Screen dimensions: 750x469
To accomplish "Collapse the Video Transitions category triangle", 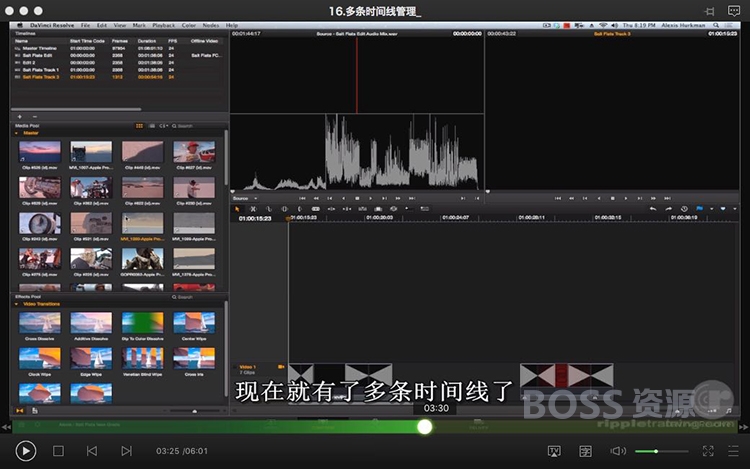I will click(x=17, y=304).
